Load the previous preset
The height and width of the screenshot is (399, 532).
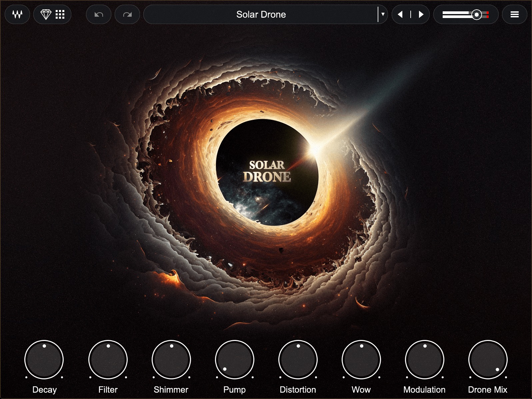click(400, 14)
